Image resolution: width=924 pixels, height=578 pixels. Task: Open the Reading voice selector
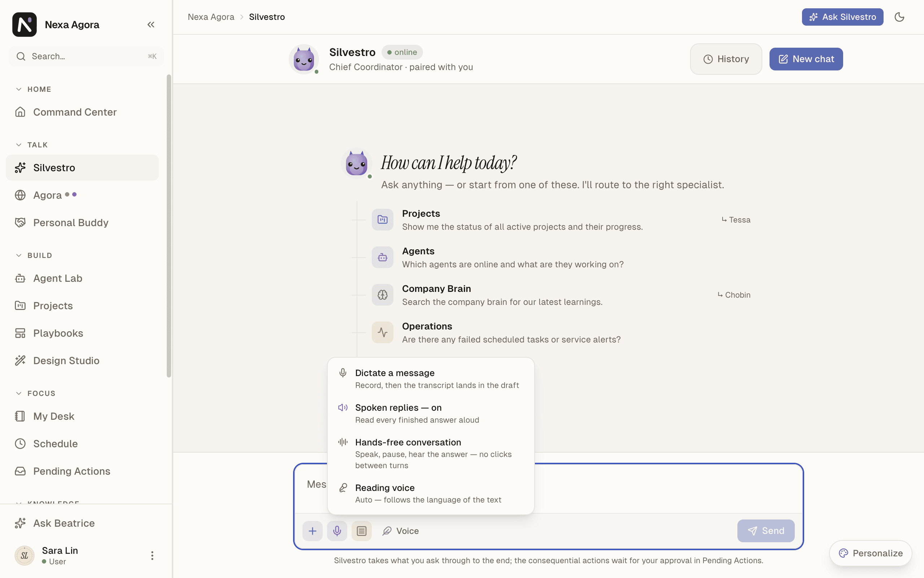[x=431, y=493]
